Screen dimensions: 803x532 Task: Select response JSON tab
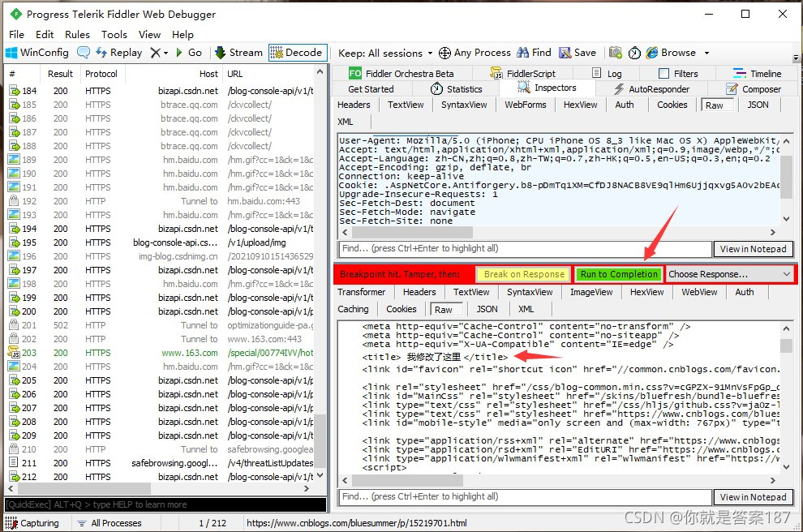tap(487, 309)
